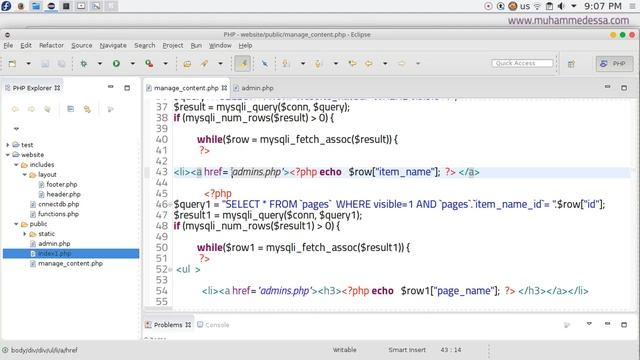Click the External Tools run icon
Image resolution: width=640 pixels, height=360 pixels.
pos(149,64)
